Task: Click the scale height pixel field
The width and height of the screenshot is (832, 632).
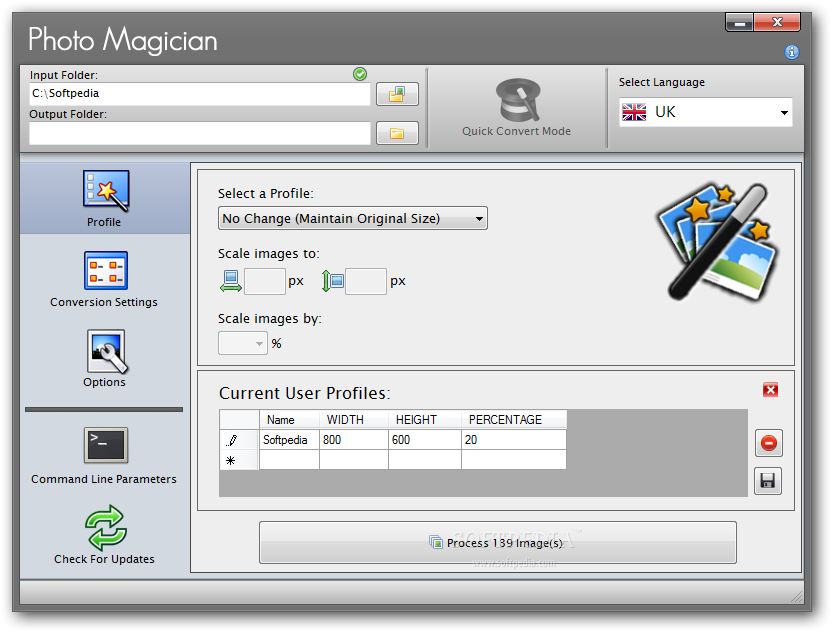Action: [x=366, y=281]
